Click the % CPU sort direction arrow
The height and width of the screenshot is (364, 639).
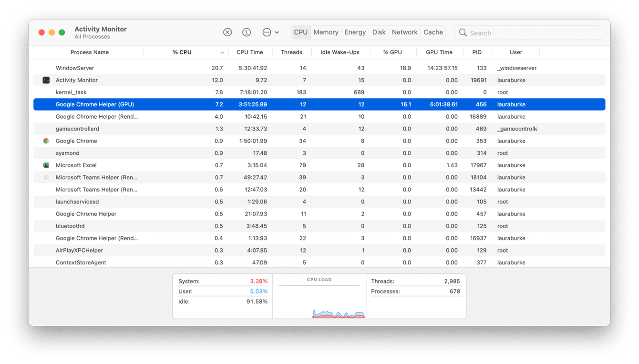click(221, 52)
